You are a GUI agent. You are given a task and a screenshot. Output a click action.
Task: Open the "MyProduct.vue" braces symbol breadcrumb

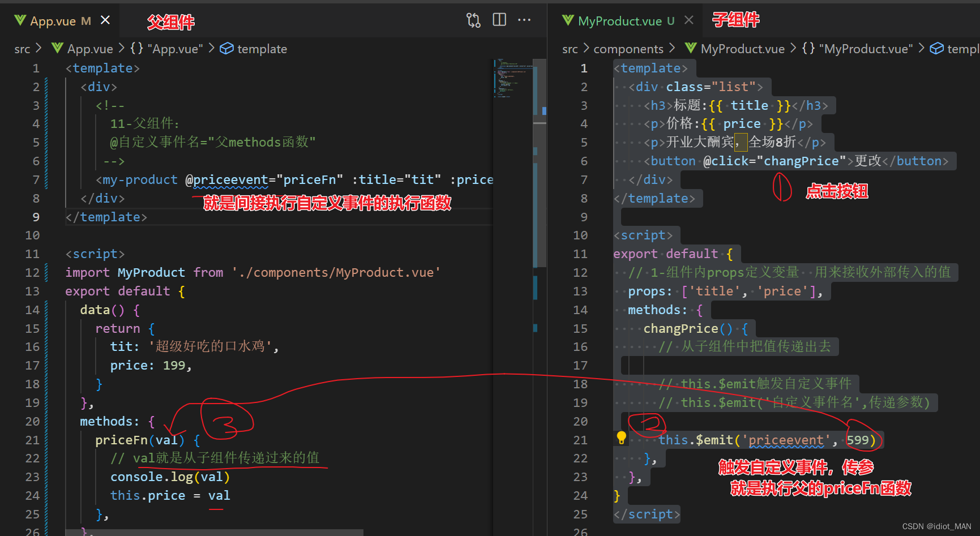click(858, 49)
